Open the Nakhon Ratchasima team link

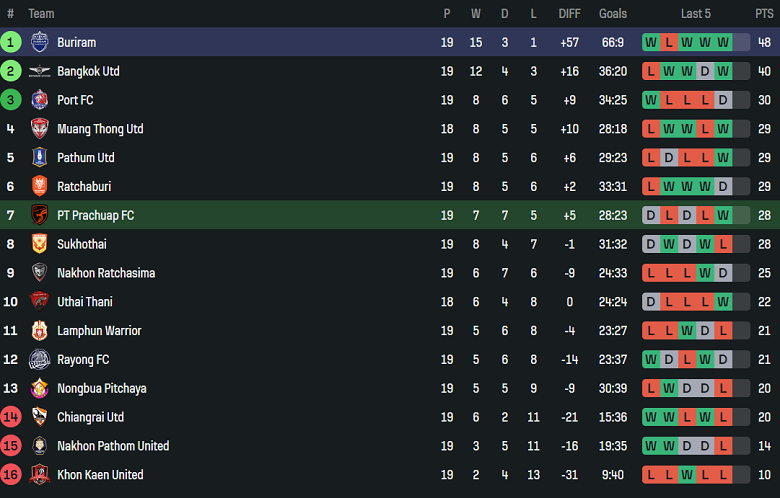106,273
